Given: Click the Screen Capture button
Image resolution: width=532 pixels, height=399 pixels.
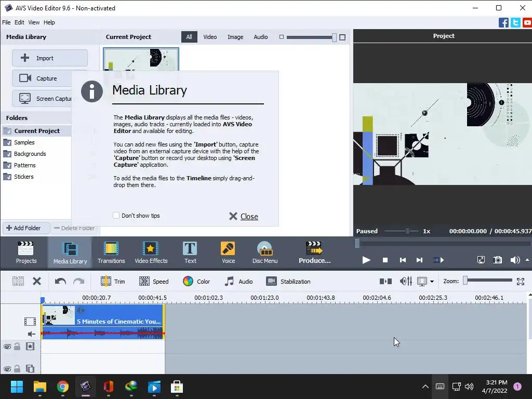Looking at the screenshot, I should 42,99.
